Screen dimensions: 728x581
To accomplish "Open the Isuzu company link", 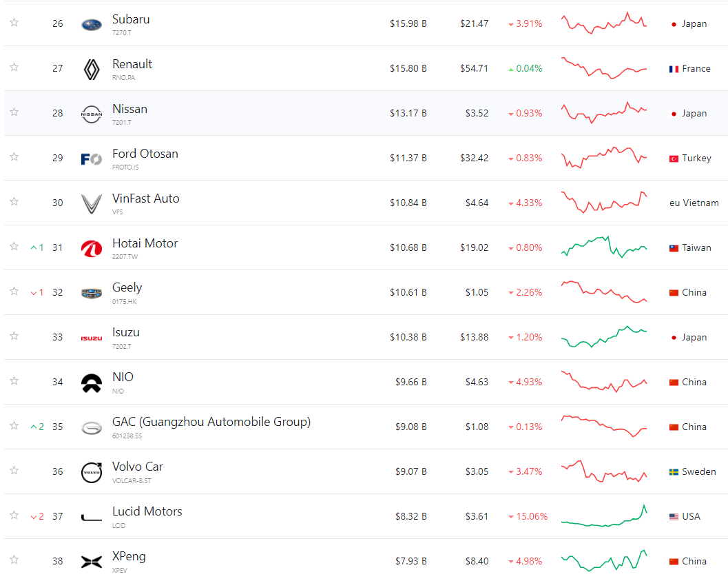I will [x=126, y=332].
